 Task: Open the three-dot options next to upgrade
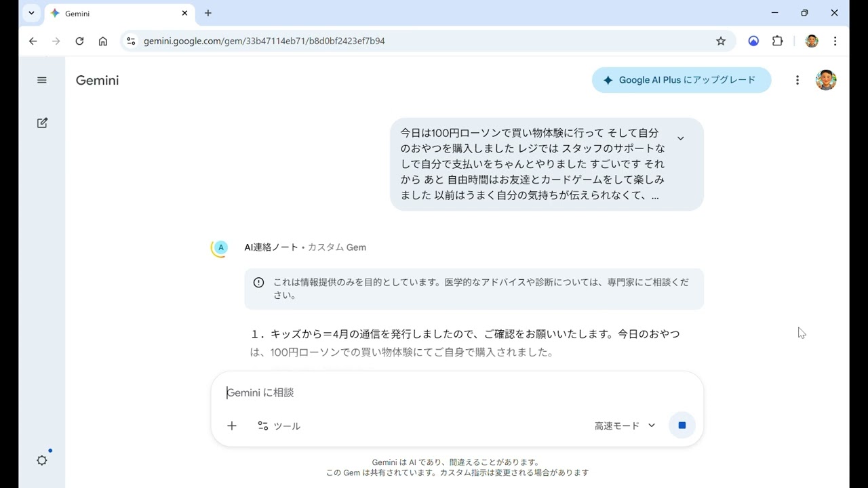[x=797, y=80]
